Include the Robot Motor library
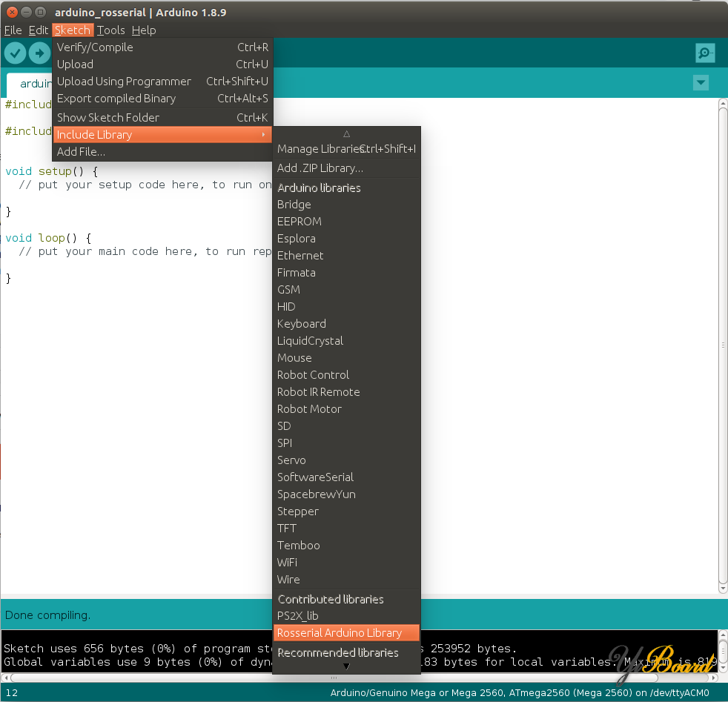This screenshot has height=702, width=728. (346, 409)
